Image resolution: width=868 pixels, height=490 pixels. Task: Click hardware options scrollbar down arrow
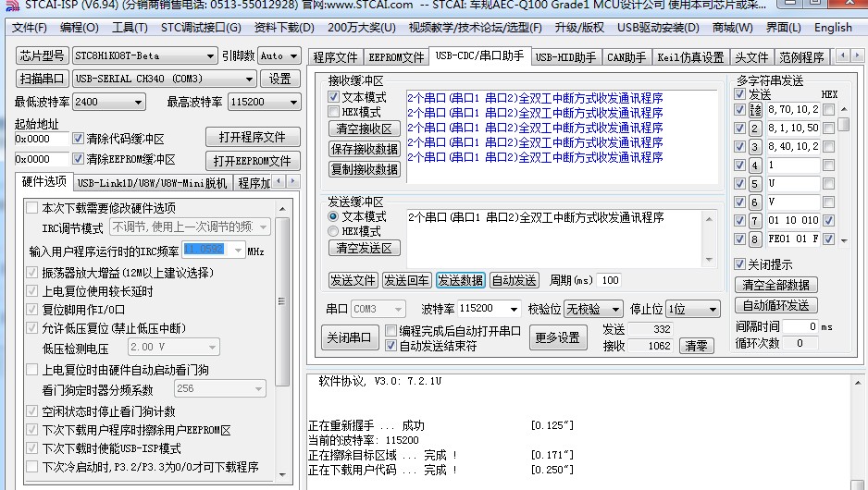pyautogui.click(x=282, y=474)
